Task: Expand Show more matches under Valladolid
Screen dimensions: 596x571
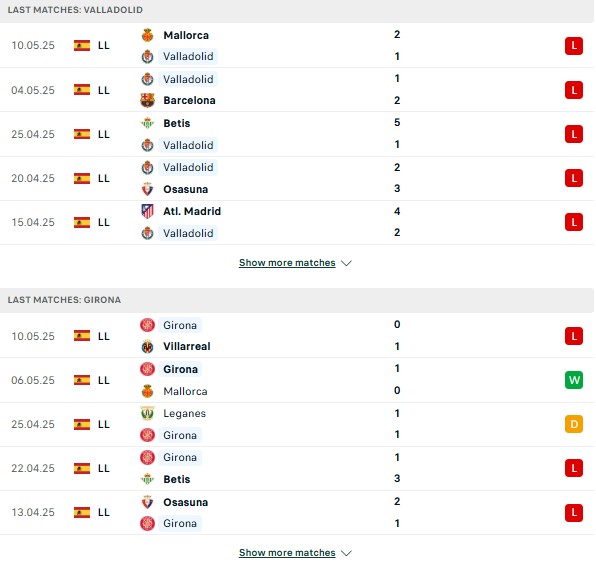Action: (287, 263)
